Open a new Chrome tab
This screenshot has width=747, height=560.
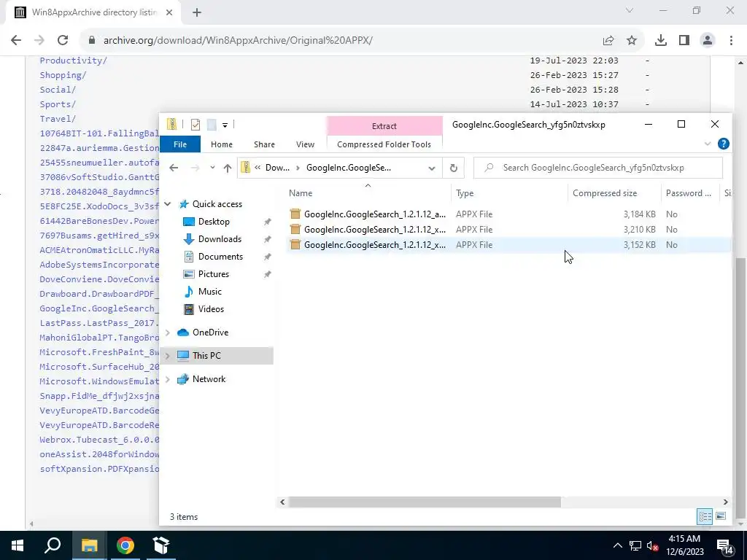click(x=197, y=13)
